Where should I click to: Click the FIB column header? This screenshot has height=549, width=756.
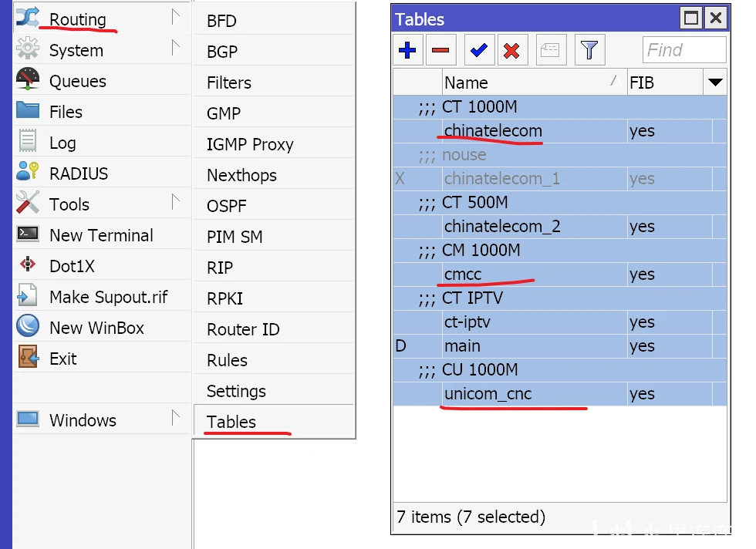click(x=663, y=83)
